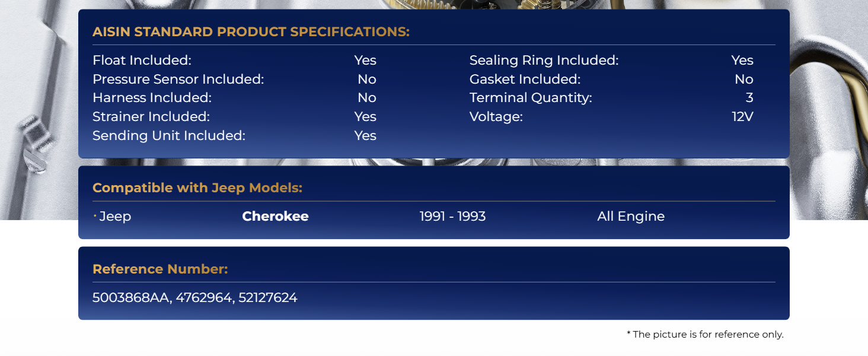The width and height of the screenshot is (868, 356).
Task: Select the Jeep make entry
Action: pos(115,217)
